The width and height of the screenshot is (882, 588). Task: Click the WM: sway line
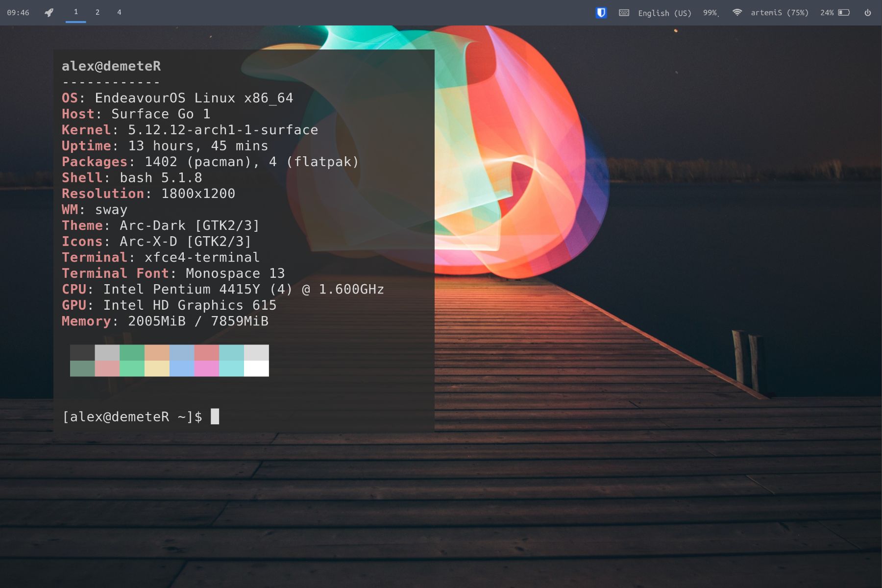[x=95, y=210]
